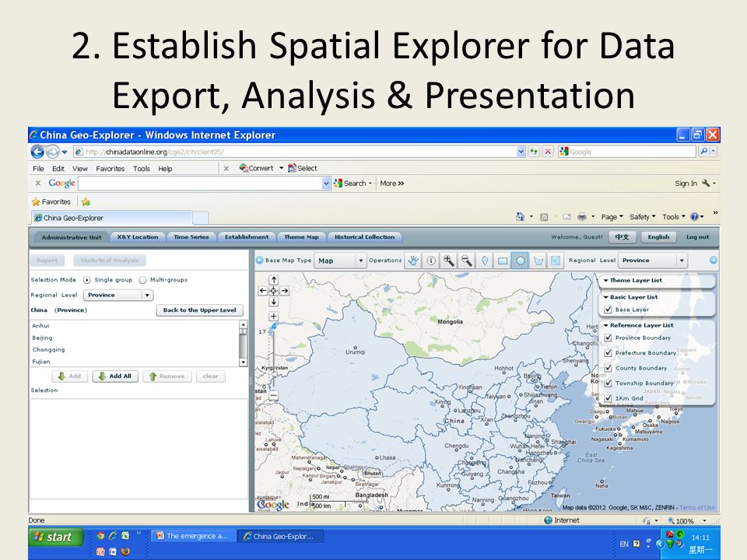Open the Base Map Type dropdown
Viewport: 747px width, 560px height.
pos(340,261)
